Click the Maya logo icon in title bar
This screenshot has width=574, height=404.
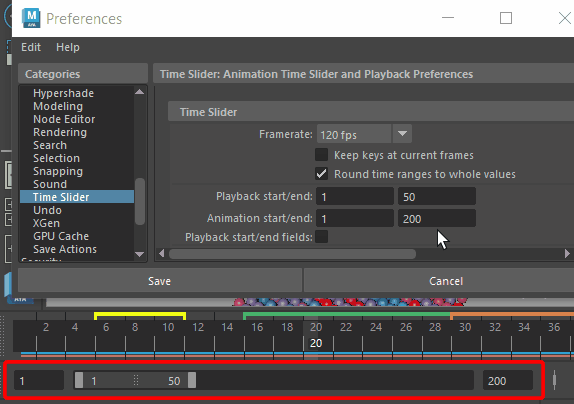pos(31,18)
